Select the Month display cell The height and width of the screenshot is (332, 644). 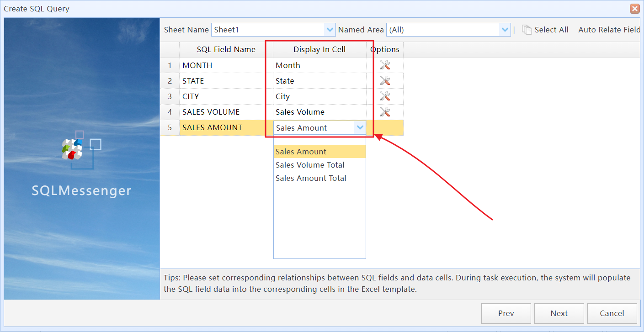319,65
